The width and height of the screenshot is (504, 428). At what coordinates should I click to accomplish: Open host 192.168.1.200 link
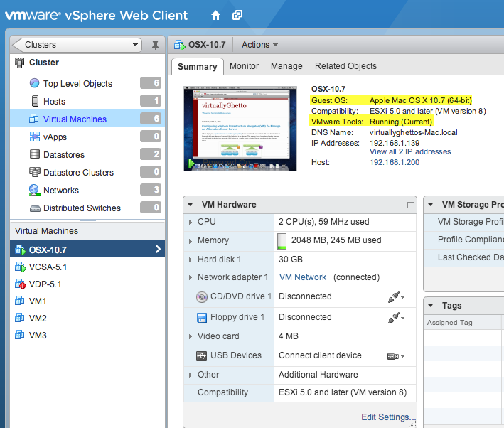[395, 162]
